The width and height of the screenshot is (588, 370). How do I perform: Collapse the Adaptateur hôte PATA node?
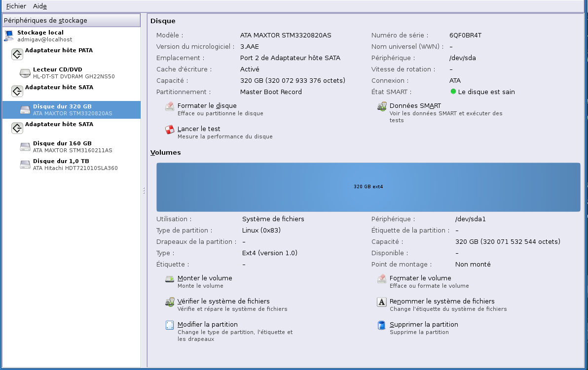[17, 54]
